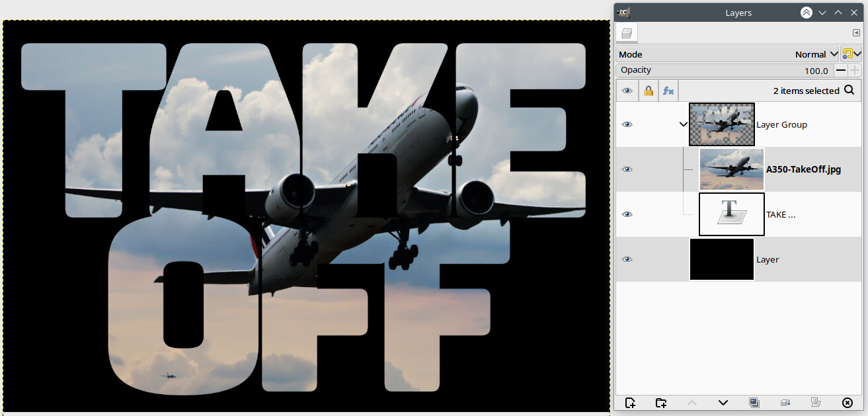The image size is (868, 416).
Task: Click the TAKE ... layer name
Action: coord(780,214)
